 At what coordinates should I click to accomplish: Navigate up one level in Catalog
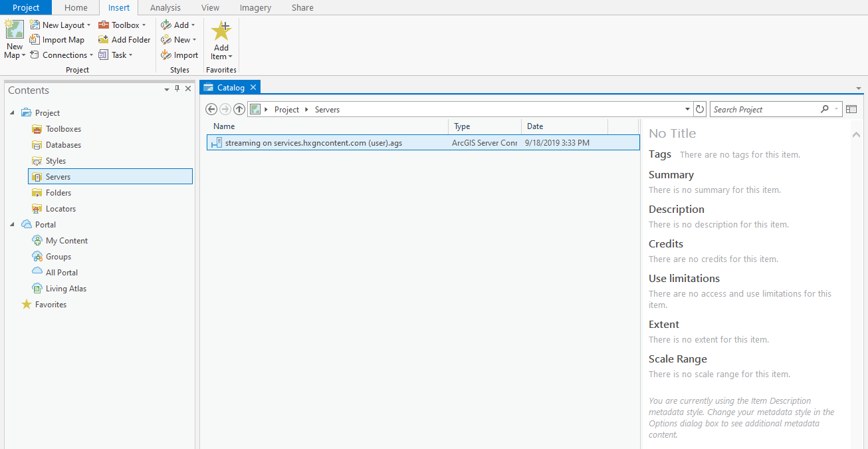[x=239, y=109]
